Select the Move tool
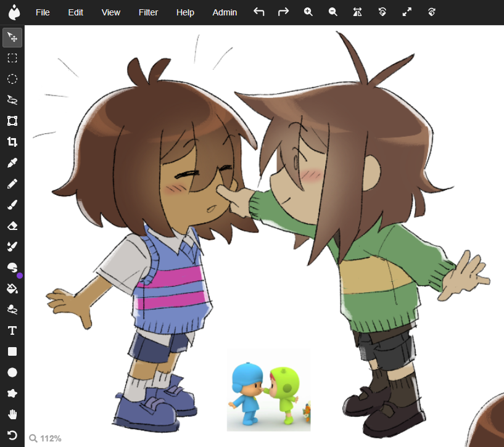 (12, 37)
